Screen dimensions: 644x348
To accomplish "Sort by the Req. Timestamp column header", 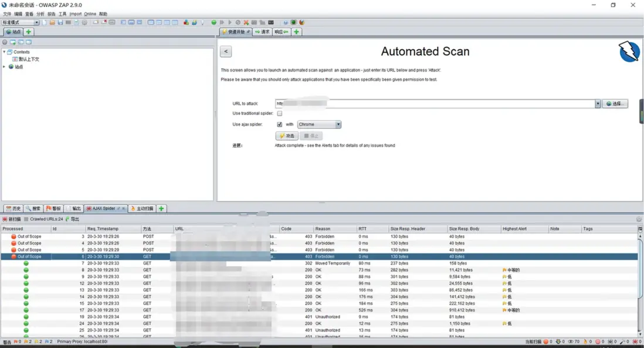I will click(113, 228).
